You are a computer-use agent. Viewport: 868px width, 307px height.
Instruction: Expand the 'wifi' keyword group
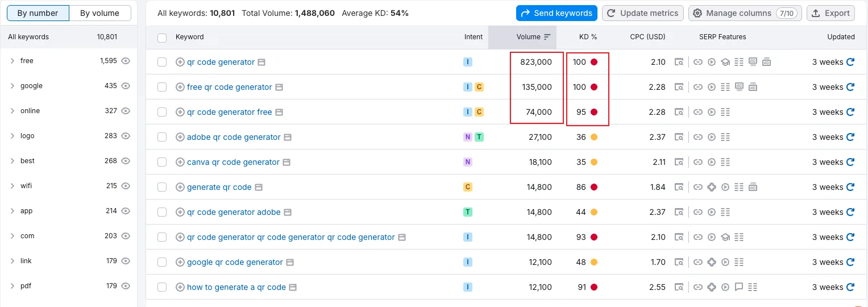click(x=13, y=186)
